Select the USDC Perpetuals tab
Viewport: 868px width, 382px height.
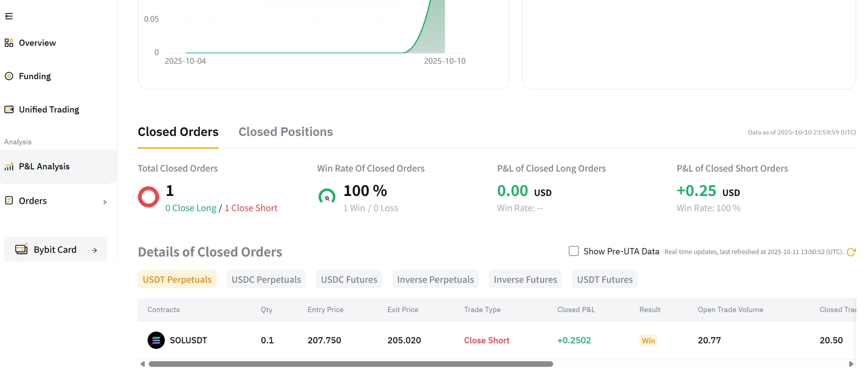click(x=266, y=280)
